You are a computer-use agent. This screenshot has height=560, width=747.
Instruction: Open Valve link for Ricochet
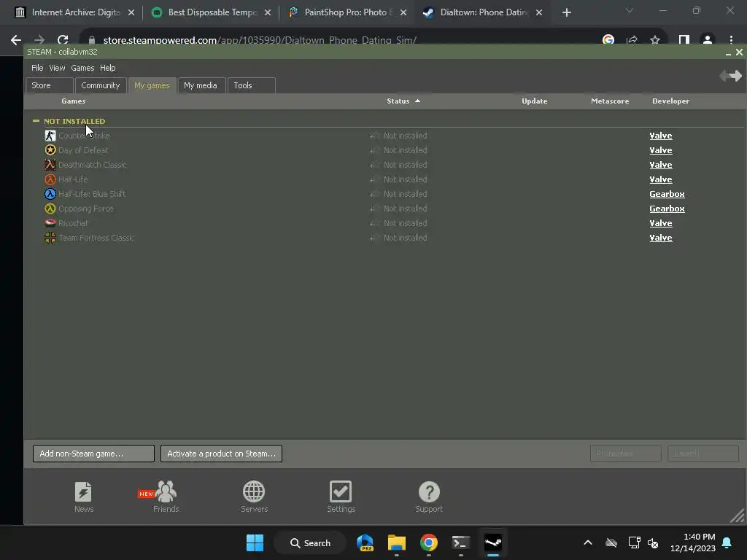[661, 223]
